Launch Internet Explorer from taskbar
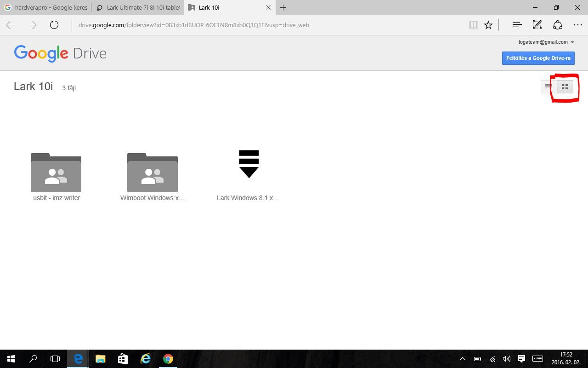This screenshot has width=588, height=368. 145,359
